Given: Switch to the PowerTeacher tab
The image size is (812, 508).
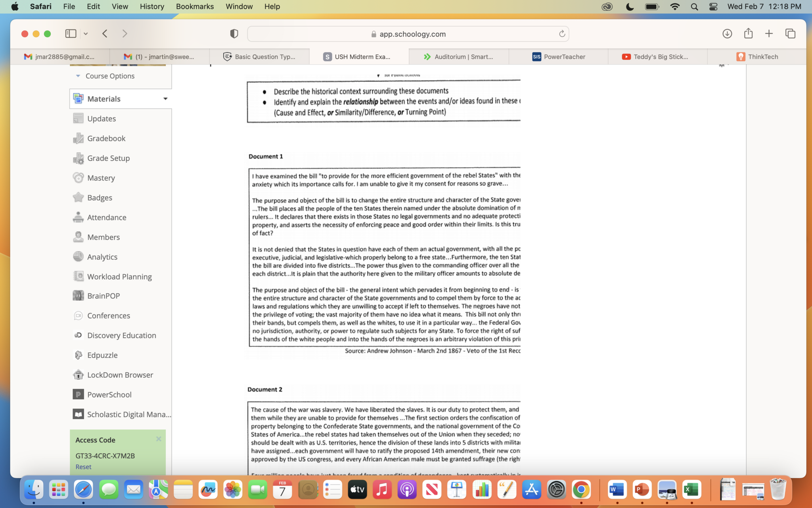Looking at the screenshot, I should [558, 57].
